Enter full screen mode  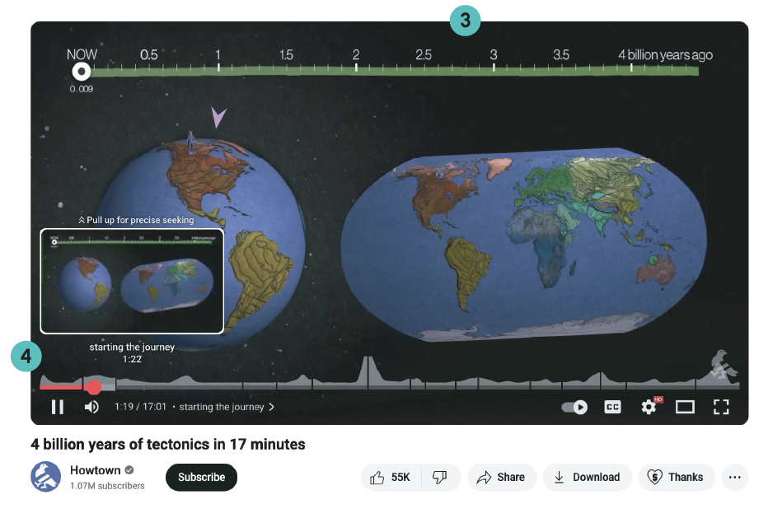[x=721, y=407]
